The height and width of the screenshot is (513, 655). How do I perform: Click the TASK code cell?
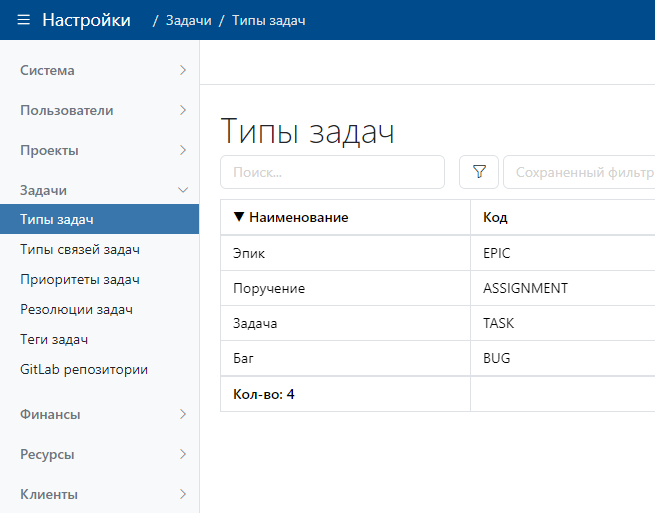[563, 323]
